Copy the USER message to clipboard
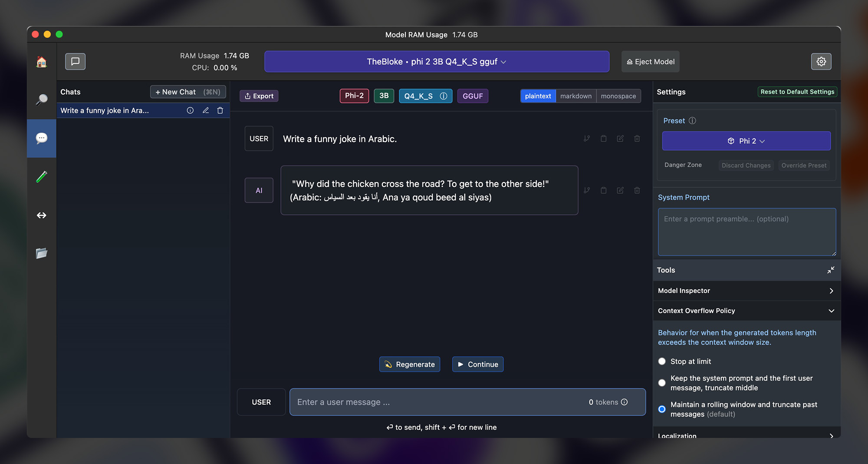This screenshot has width=868, height=464. 603,139
